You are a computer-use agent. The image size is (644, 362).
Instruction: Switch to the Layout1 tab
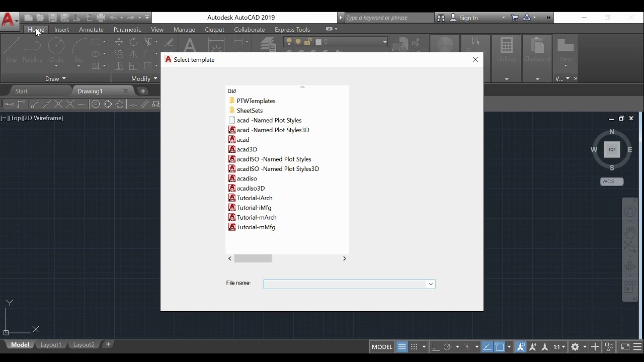tap(51, 345)
